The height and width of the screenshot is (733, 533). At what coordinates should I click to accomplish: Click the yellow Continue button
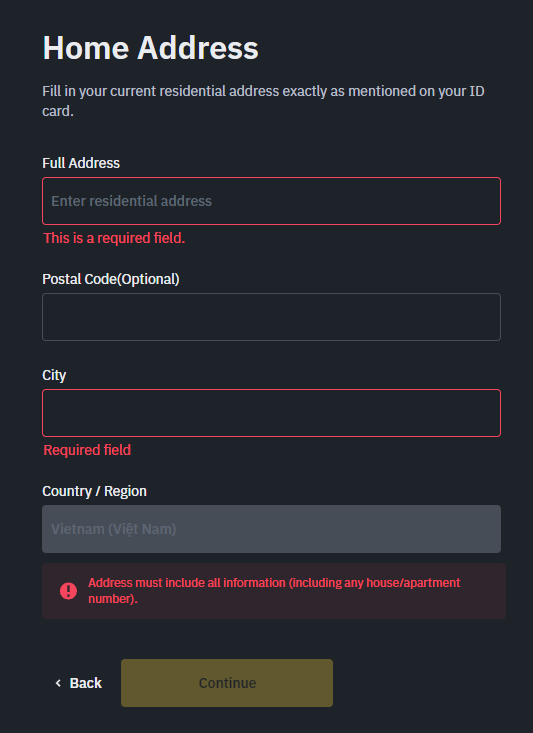[227, 683]
